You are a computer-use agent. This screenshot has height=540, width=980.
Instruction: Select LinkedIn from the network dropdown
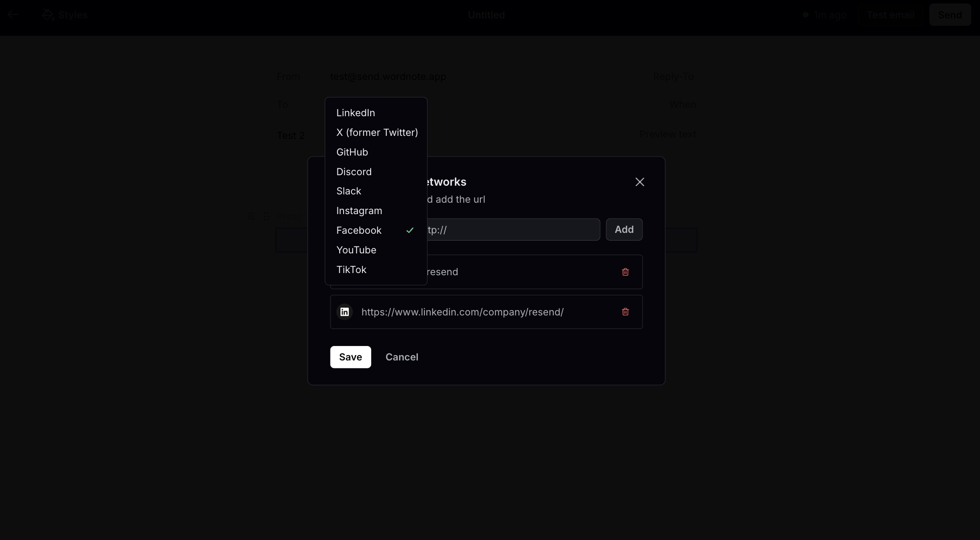[355, 113]
